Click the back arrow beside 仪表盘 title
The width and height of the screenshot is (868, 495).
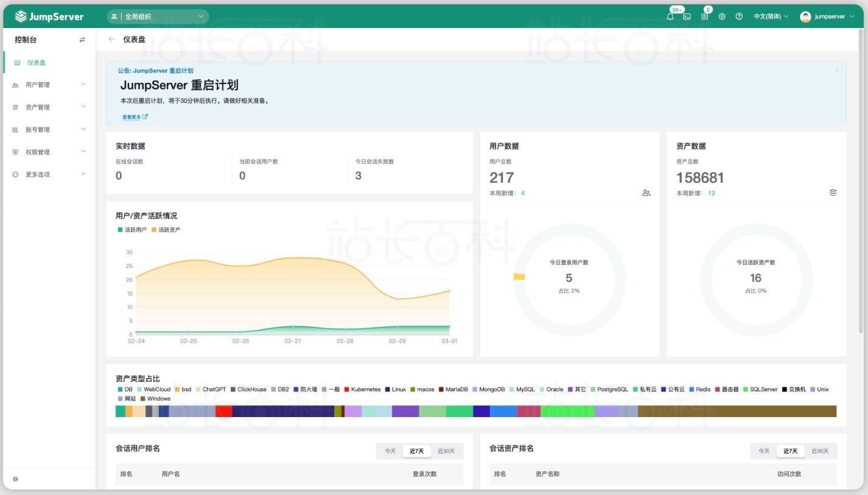point(111,40)
